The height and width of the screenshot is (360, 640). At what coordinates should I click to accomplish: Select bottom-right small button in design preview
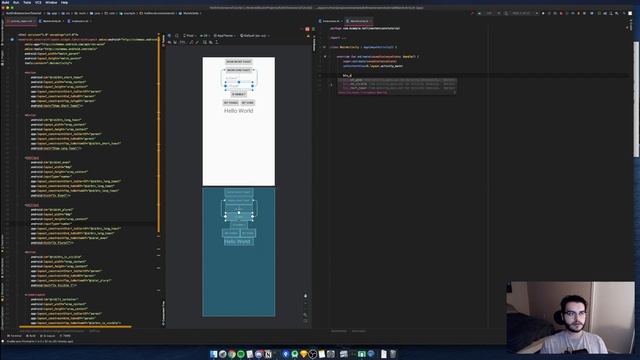coord(247,102)
